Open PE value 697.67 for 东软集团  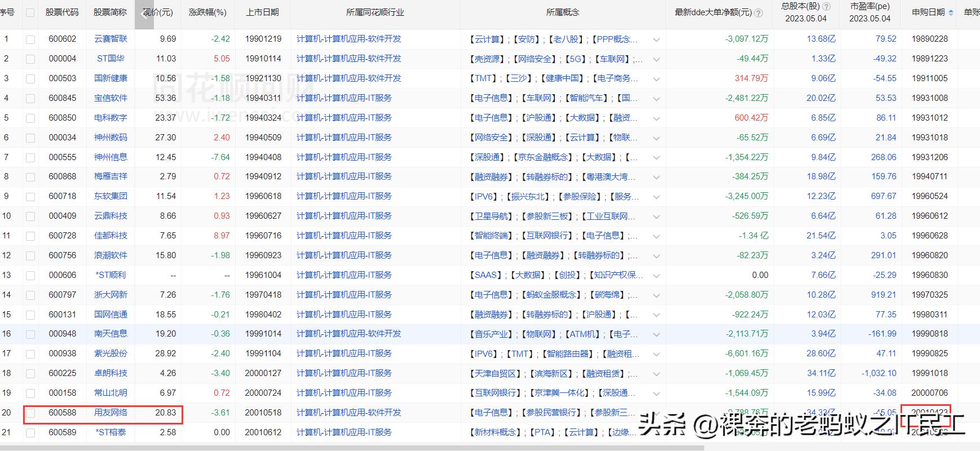[x=884, y=196]
